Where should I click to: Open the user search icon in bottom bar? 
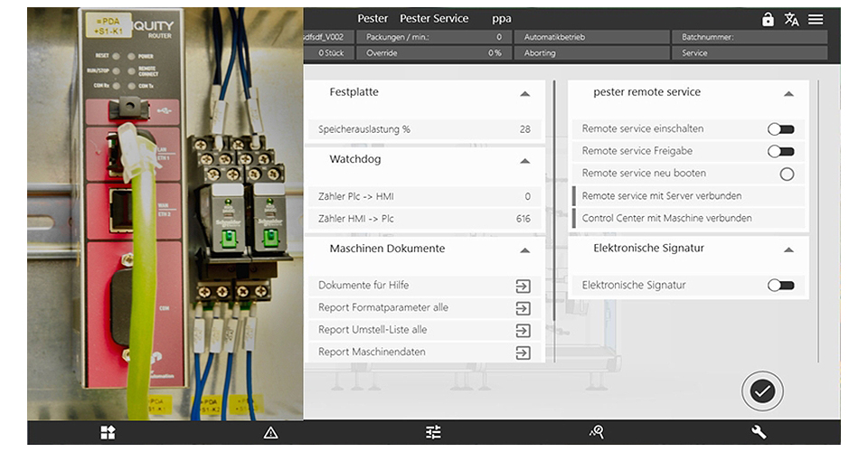[596, 433]
